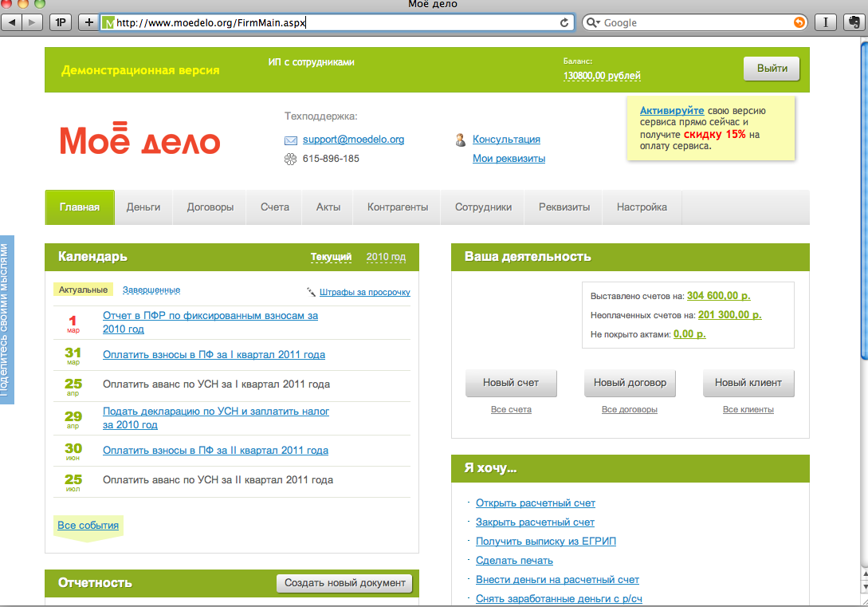Click Создать новый документ button
This screenshot has height=607, width=868.
pos(345,583)
